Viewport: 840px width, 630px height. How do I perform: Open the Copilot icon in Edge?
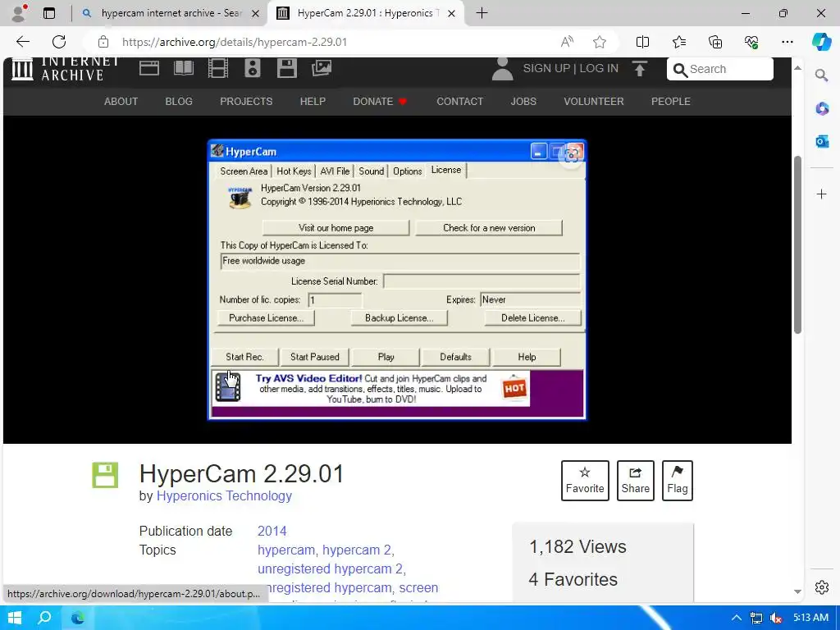pyautogui.click(x=821, y=42)
